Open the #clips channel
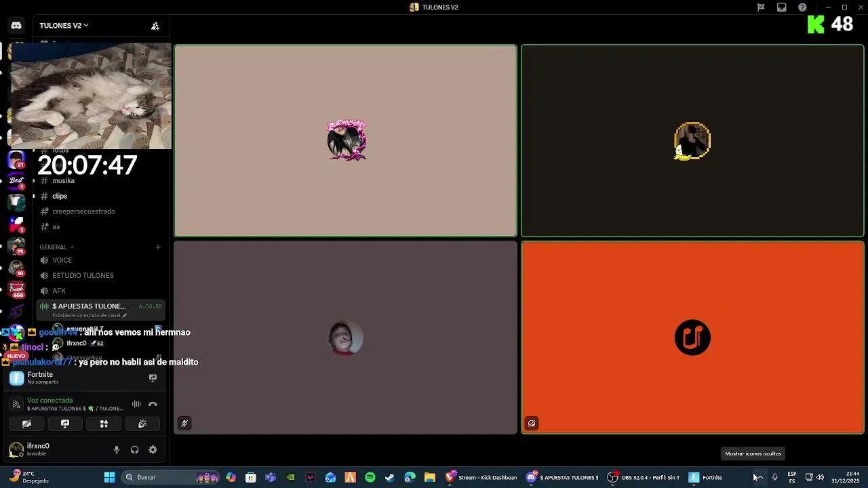 point(60,196)
